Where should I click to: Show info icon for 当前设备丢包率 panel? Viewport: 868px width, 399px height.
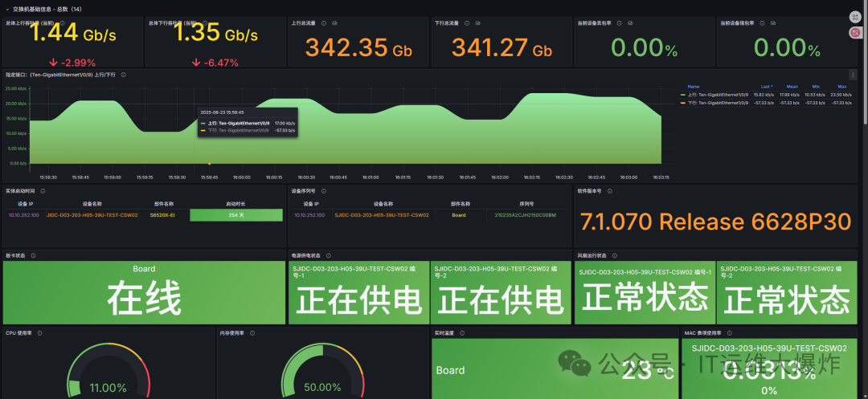click(x=619, y=23)
